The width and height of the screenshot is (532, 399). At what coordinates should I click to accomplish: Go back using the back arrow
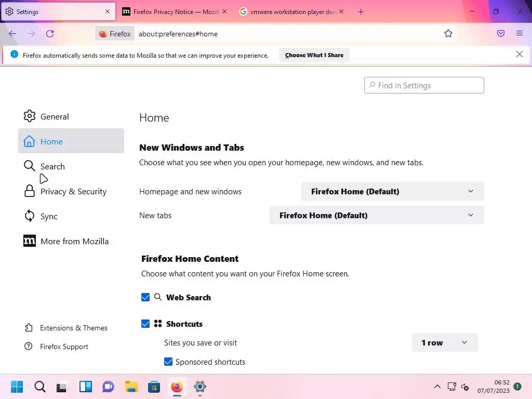pyautogui.click(x=12, y=34)
